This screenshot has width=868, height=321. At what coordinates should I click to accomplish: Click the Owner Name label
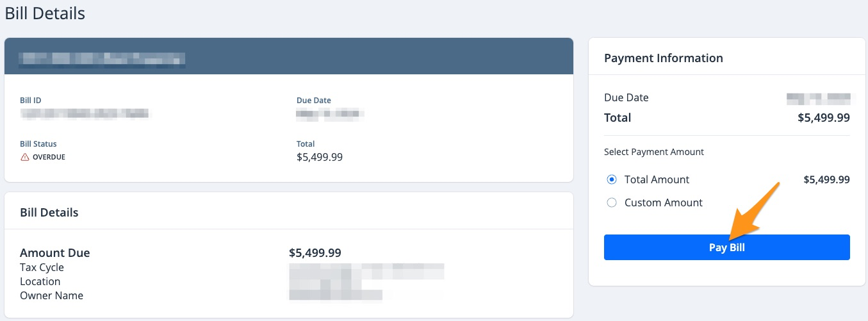tap(52, 295)
